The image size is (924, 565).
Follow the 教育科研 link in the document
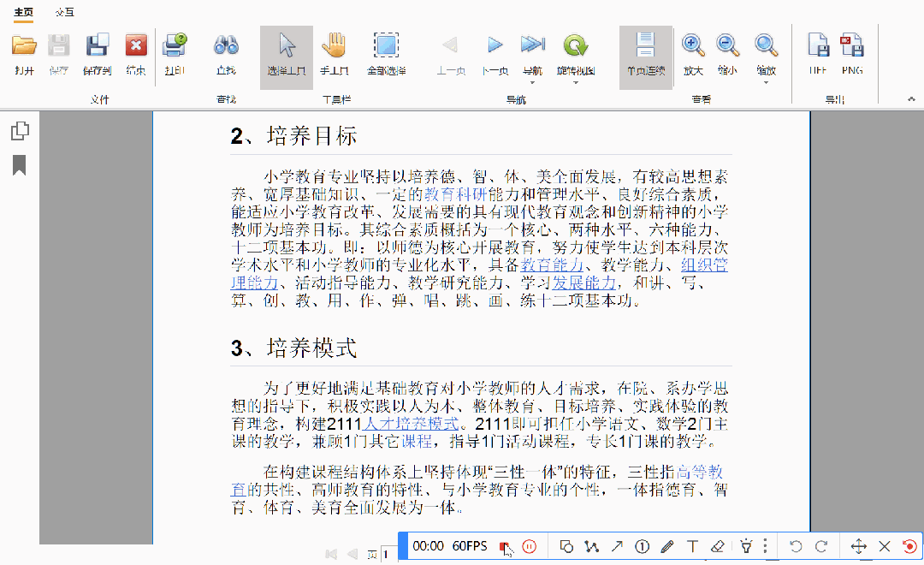pos(455,194)
